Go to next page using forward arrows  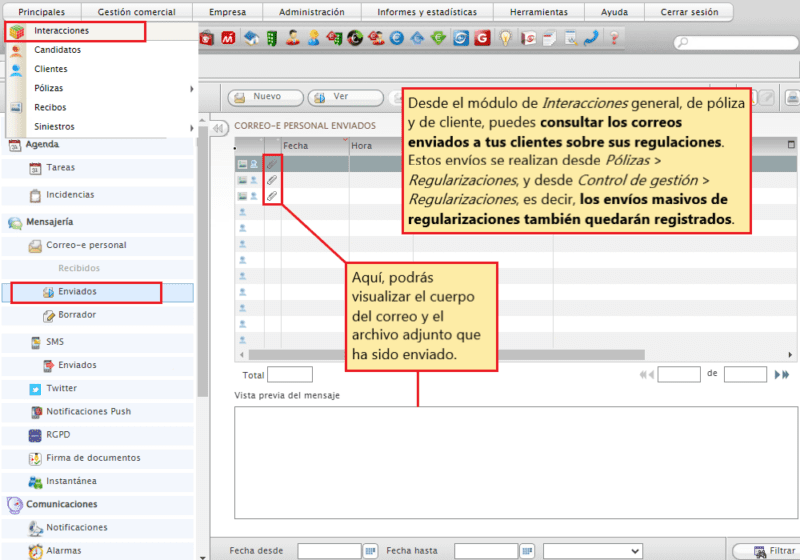click(x=782, y=374)
